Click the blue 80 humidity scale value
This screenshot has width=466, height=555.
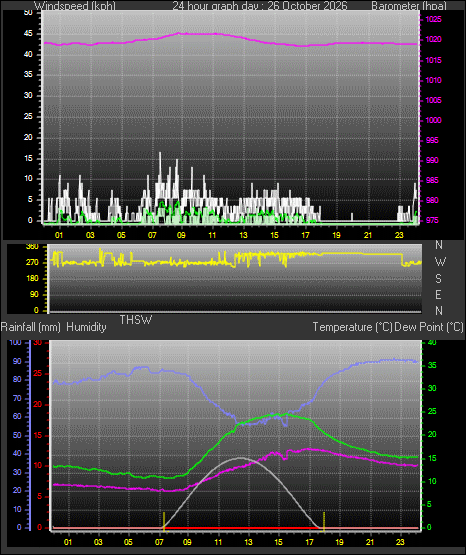(x=17, y=379)
